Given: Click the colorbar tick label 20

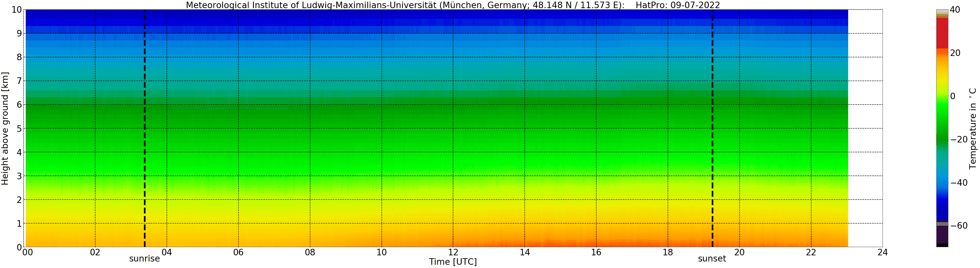Looking at the screenshot, I should pyautogui.click(x=955, y=53).
